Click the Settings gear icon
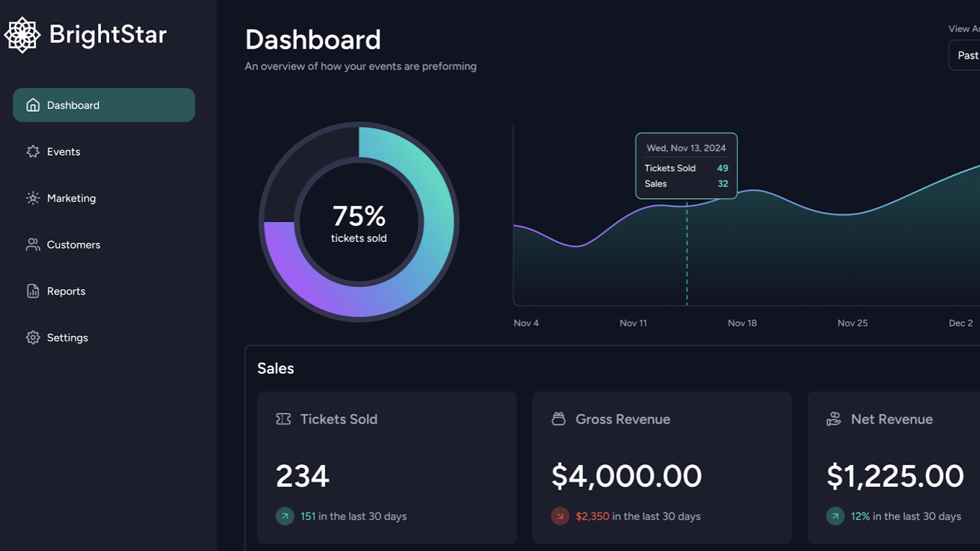980x551 pixels. click(33, 337)
